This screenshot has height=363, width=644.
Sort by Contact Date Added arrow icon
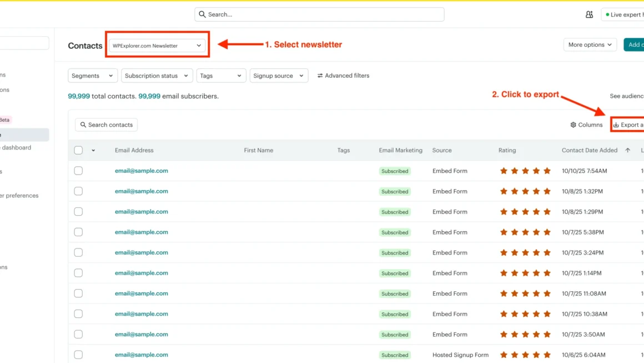pos(627,150)
